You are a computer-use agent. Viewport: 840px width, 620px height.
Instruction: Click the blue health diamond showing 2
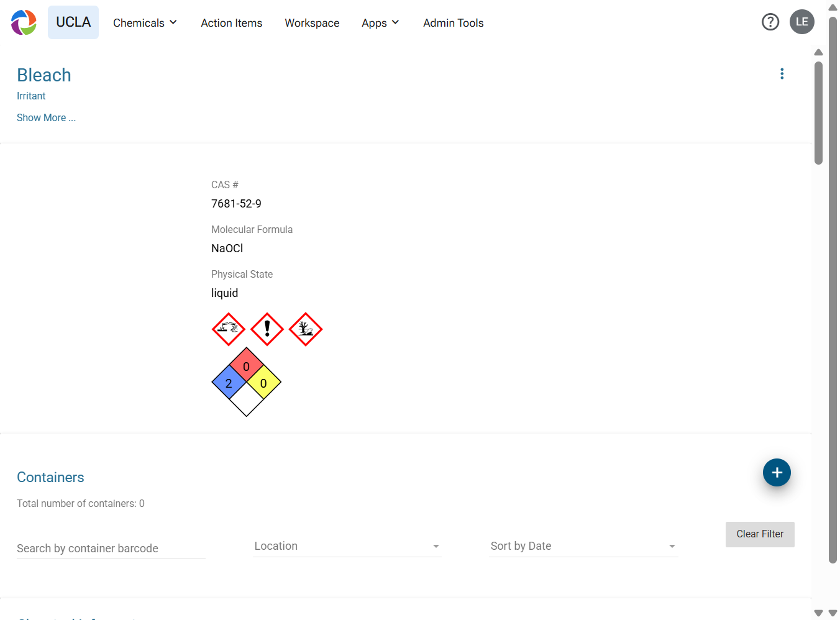(x=229, y=383)
